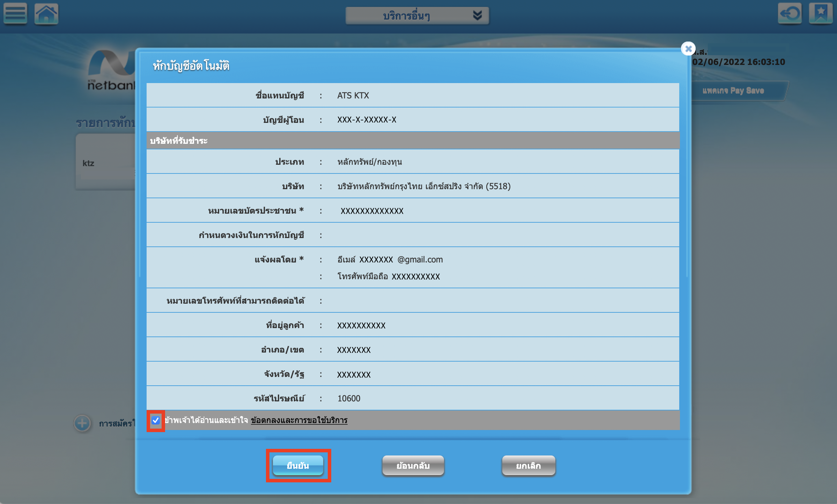Click the home icon in the top bar

point(46,14)
